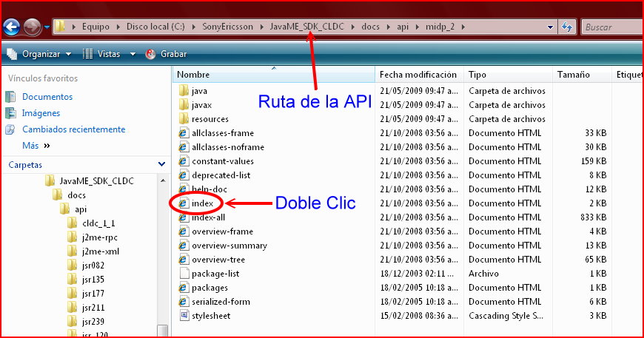Select the resources folder icon
644x338 pixels.
pos(184,118)
